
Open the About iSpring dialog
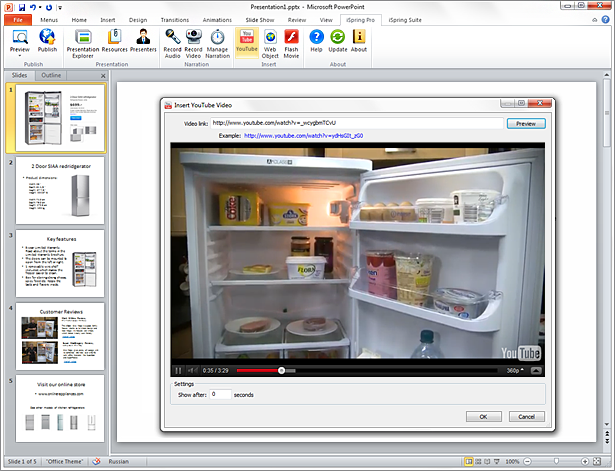(x=359, y=40)
